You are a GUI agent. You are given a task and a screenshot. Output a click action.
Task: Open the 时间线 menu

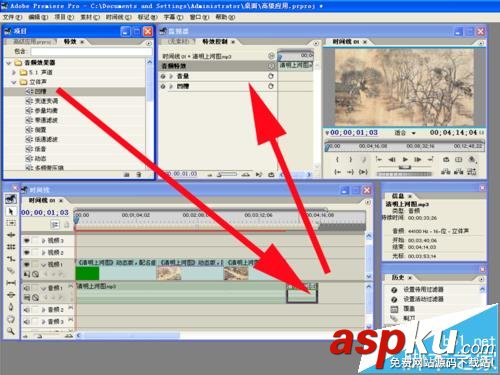[118, 17]
